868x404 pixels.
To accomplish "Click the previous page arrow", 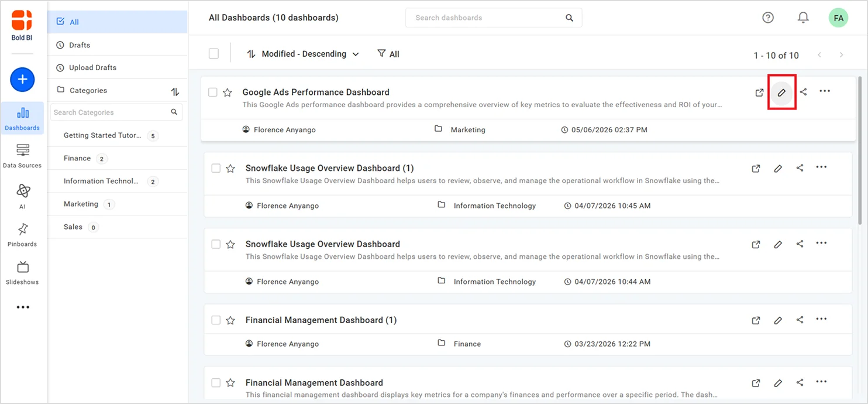I will [819, 55].
